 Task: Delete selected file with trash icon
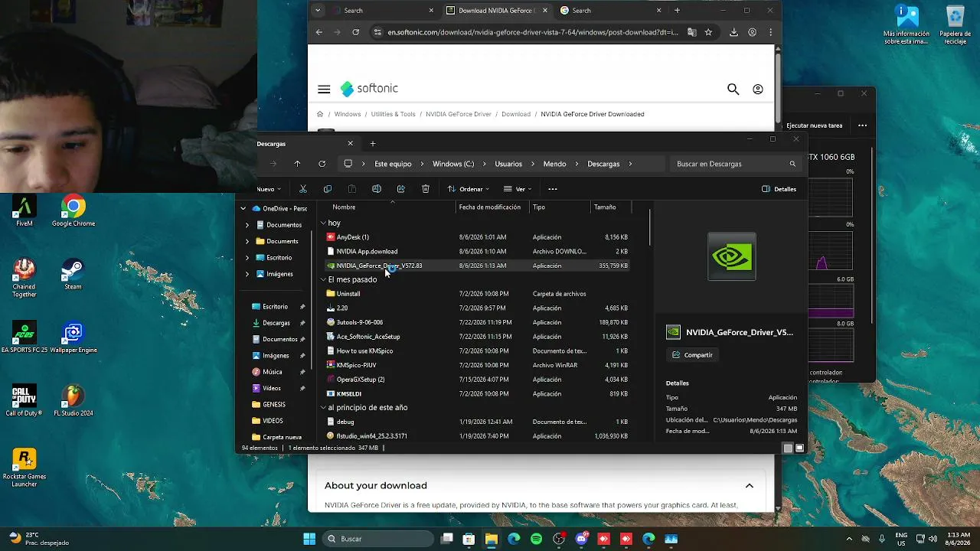click(x=425, y=189)
